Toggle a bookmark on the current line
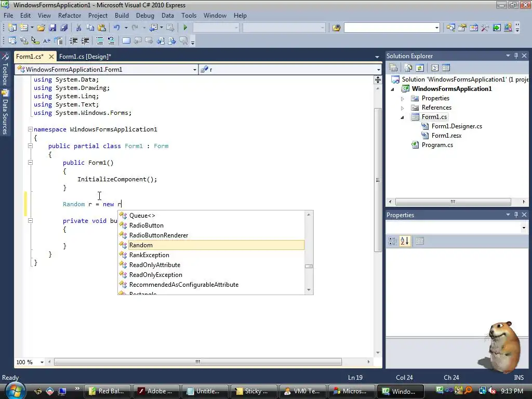Screen dimensions: 532x399 pos(126,41)
